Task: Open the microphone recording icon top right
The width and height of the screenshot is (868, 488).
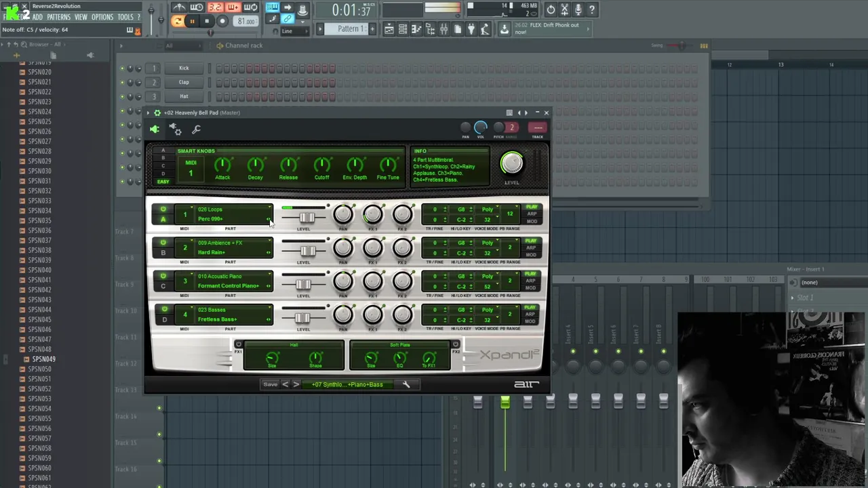Action: tap(578, 9)
